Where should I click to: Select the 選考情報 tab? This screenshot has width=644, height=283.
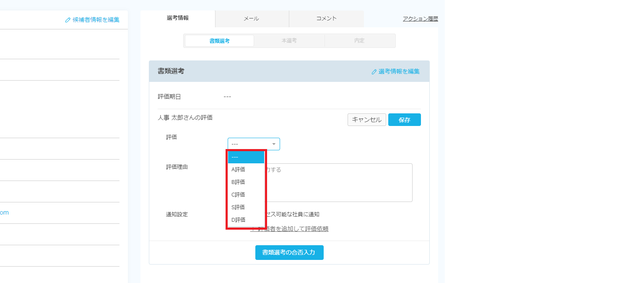(178, 18)
